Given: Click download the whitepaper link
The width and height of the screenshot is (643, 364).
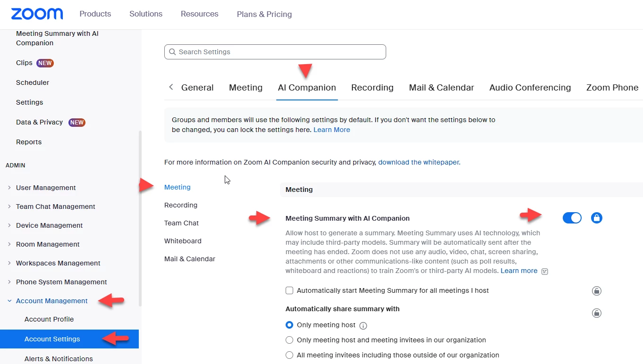Looking at the screenshot, I should coord(418,162).
